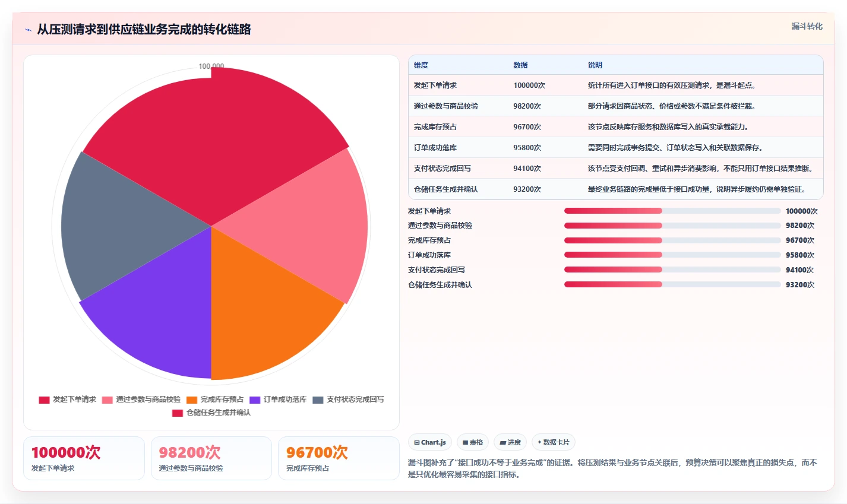This screenshot has width=847, height=504.
Task: Click the 数据 column header
Action: 520,65
